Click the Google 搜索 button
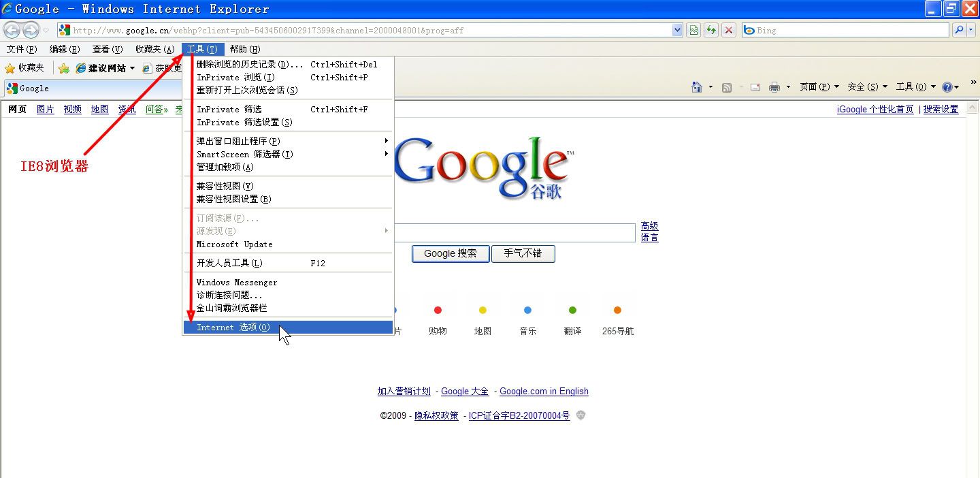 tap(451, 253)
